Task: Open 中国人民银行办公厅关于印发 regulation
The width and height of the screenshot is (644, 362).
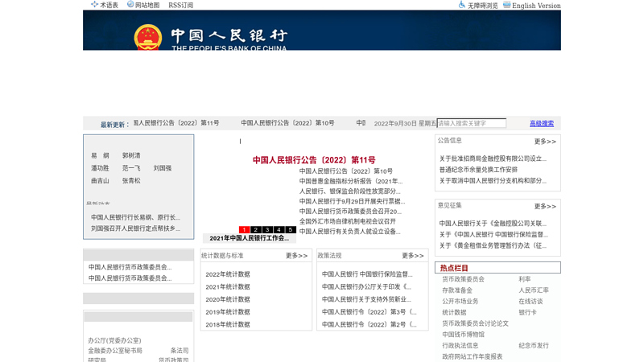Action: pos(366,287)
